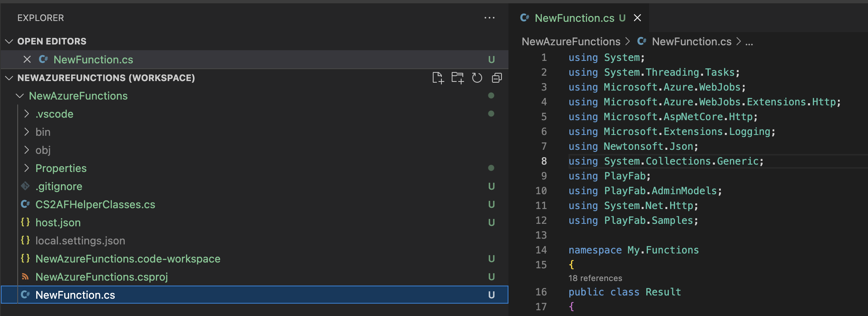Click 'Microsoft.Extensions.Logging' on line 6
The width and height of the screenshot is (868, 316).
tap(687, 132)
